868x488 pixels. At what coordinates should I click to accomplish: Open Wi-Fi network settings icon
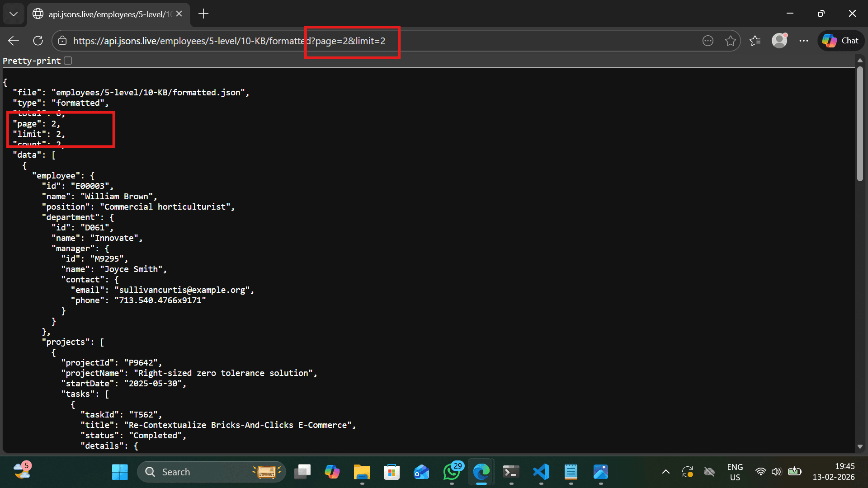(760, 472)
